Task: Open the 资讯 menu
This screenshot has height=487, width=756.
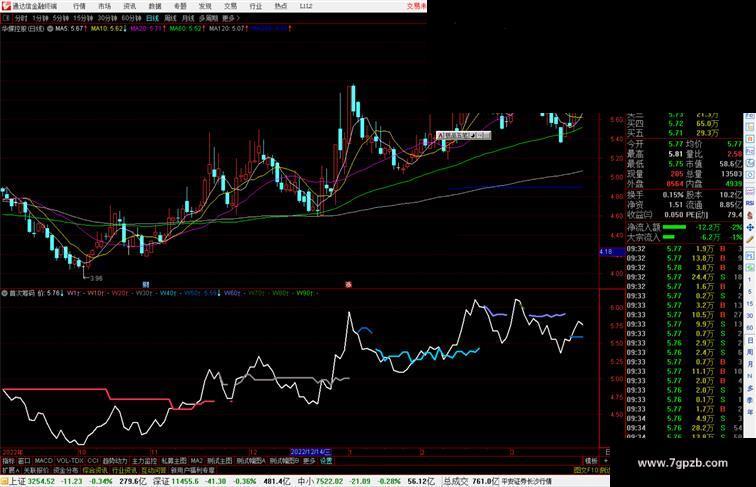Action: (x=129, y=6)
